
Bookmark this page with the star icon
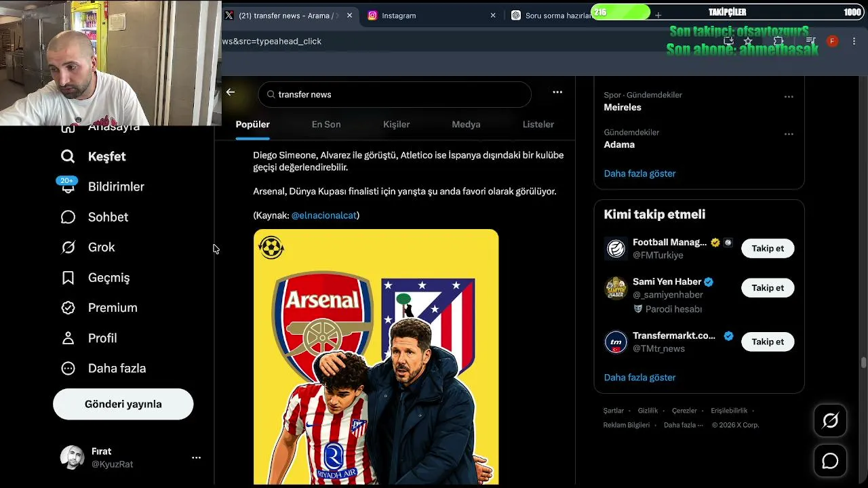747,41
